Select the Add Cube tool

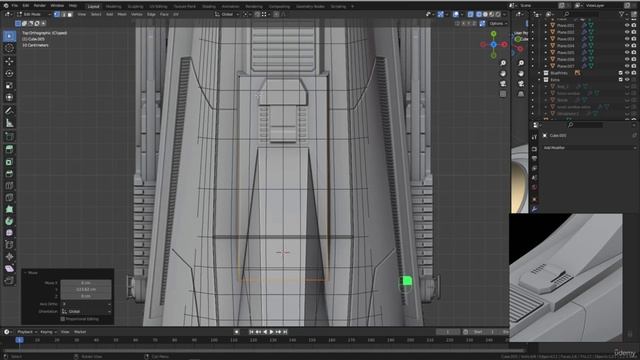9,136
